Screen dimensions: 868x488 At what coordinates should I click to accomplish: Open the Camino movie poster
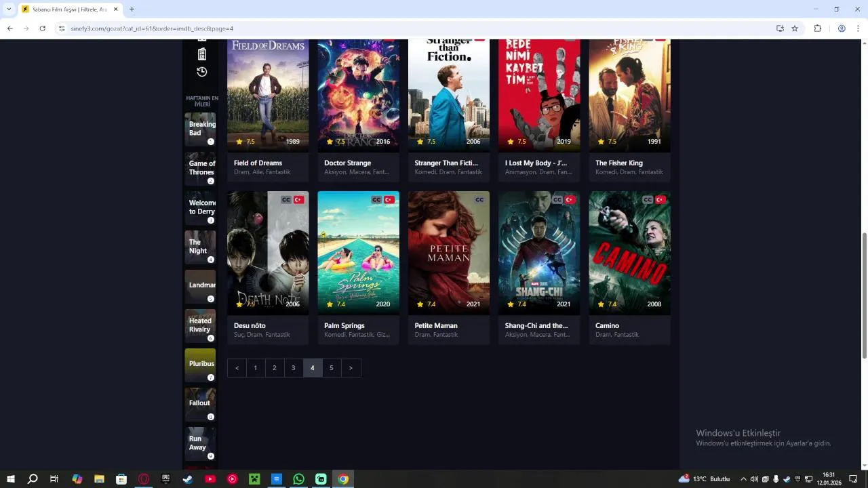click(x=629, y=253)
